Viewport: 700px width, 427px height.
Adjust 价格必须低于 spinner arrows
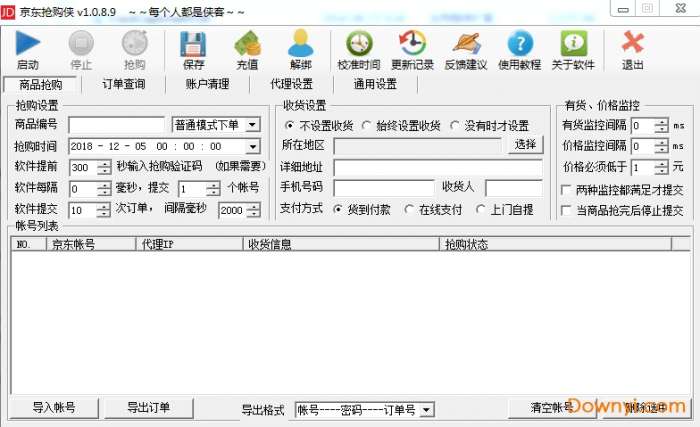[x=661, y=167]
